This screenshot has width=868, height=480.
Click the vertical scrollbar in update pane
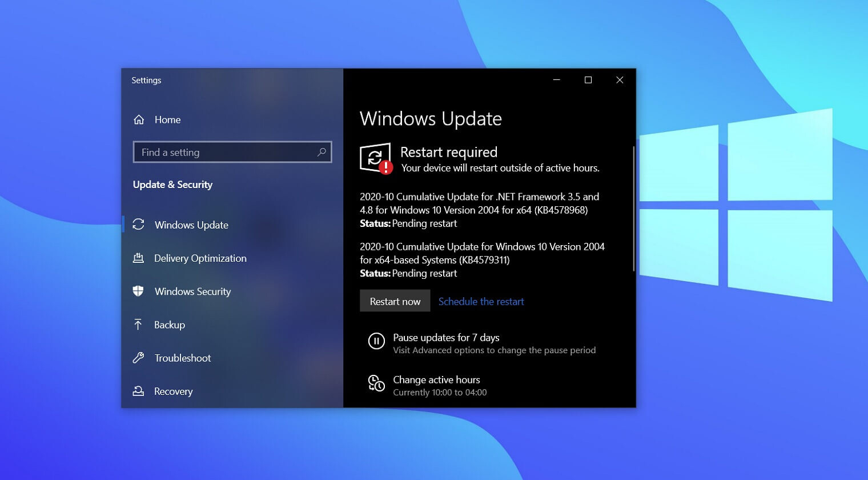point(633,209)
